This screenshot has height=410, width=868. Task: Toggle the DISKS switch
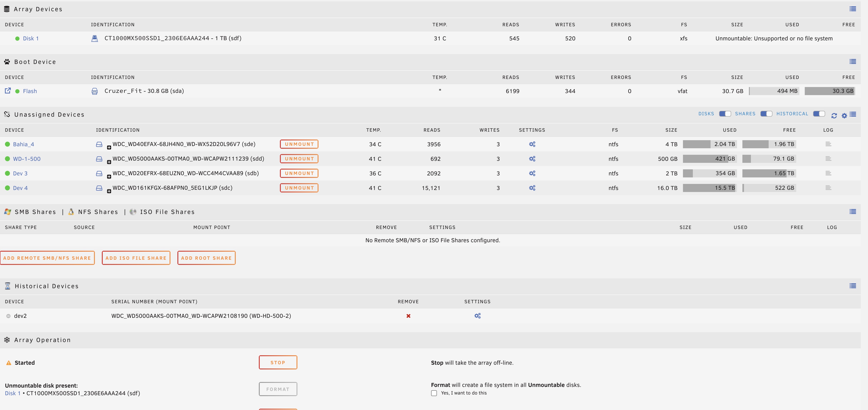pos(725,114)
